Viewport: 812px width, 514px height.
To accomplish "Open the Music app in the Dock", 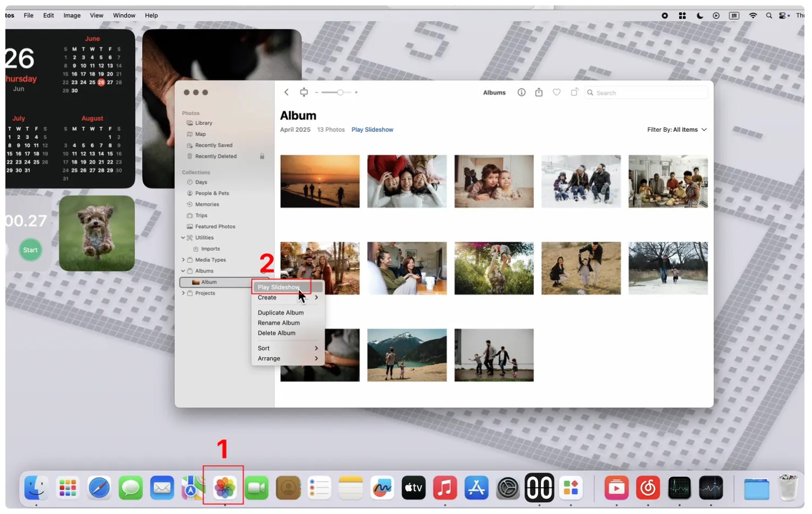I will point(444,488).
